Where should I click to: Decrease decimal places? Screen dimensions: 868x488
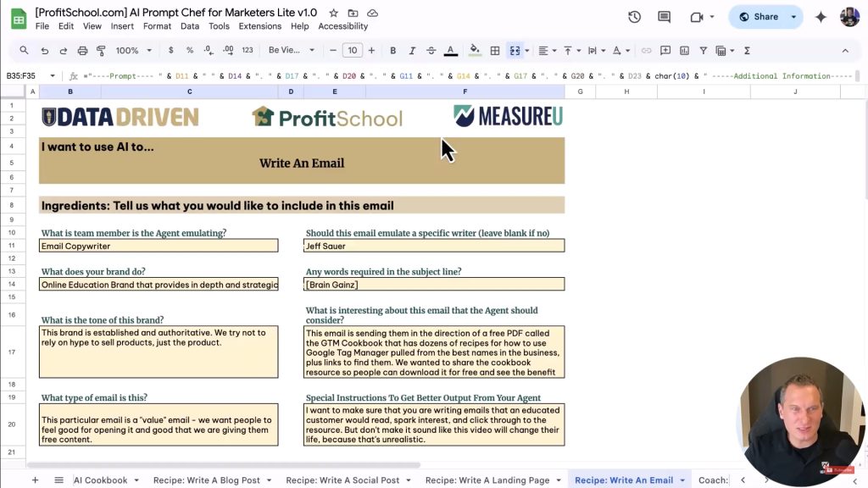point(209,50)
